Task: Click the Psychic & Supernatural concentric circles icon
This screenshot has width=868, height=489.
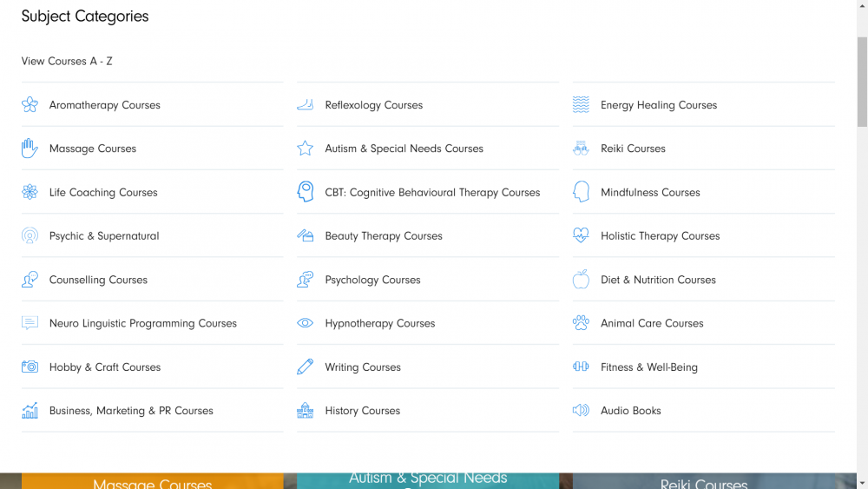Action: click(x=30, y=235)
